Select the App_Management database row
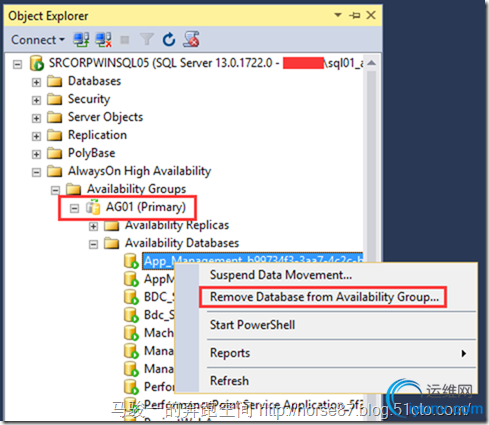This screenshot has width=489, height=425. [253, 261]
